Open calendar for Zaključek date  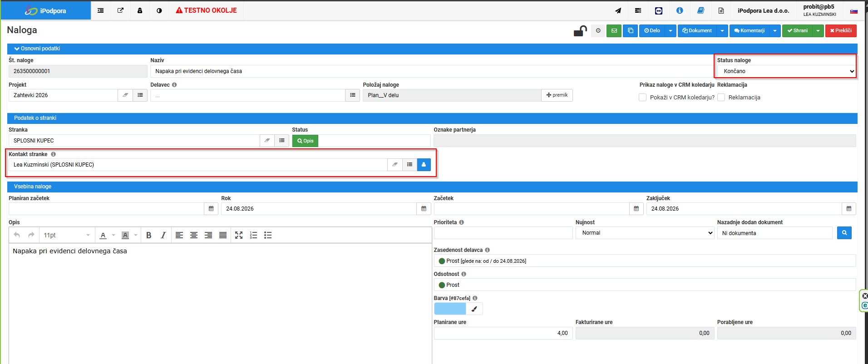849,209
